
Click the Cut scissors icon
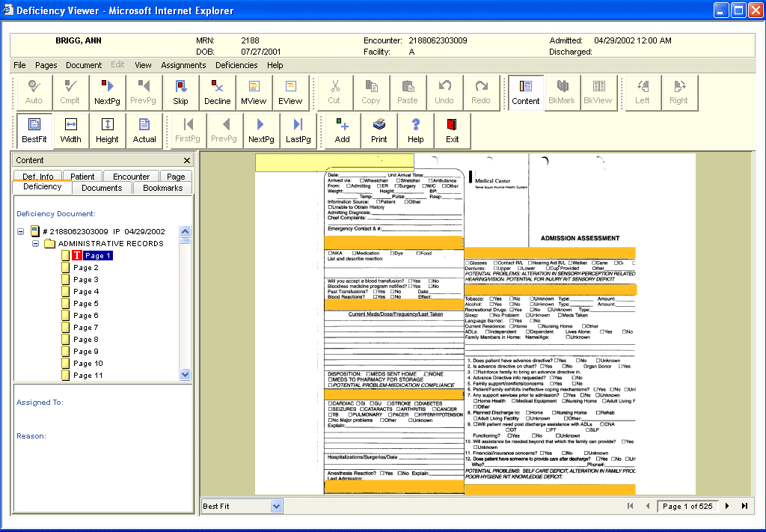(334, 92)
